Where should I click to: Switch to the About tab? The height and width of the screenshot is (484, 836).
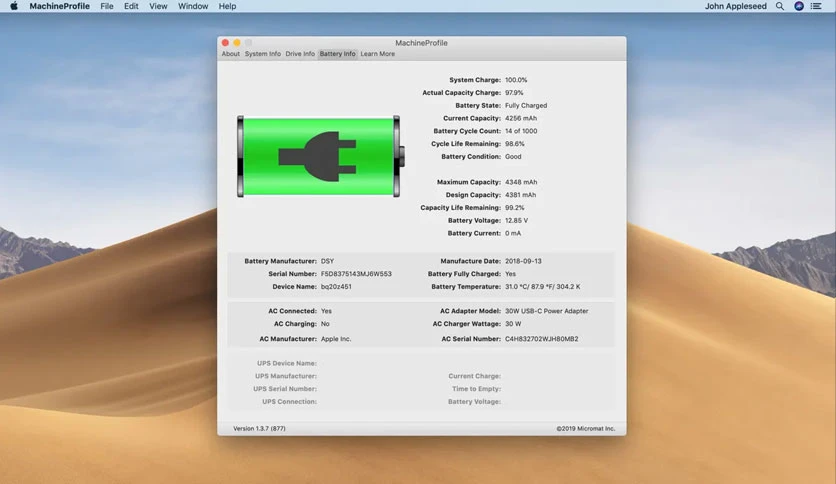point(230,54)
